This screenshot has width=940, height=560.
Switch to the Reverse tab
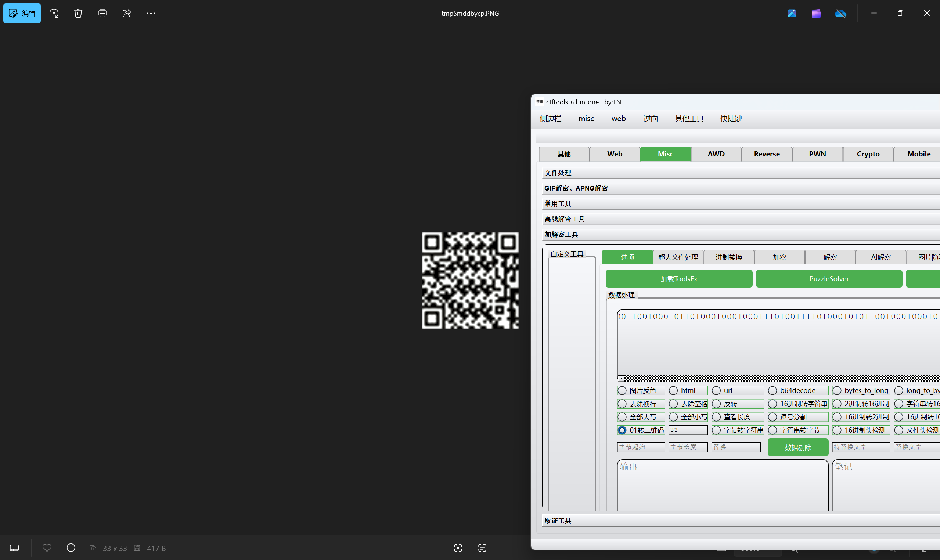(767, 154)
